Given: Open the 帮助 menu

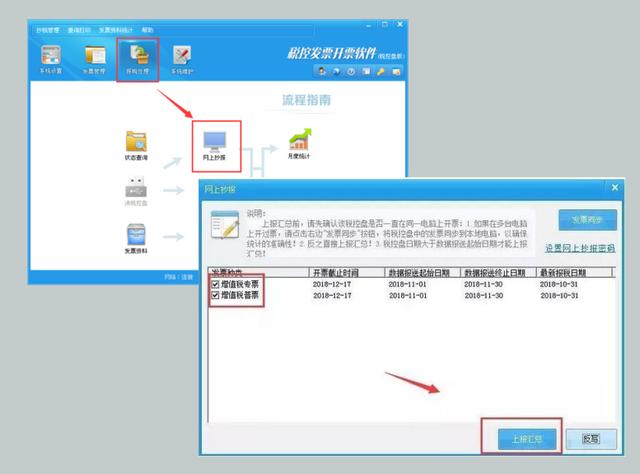Looking at the screenshot, I should 147,30.
